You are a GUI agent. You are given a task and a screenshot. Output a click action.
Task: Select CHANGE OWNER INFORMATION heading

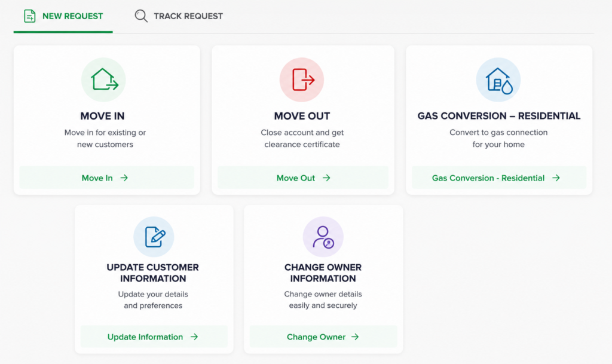click(x=323, y=273)
